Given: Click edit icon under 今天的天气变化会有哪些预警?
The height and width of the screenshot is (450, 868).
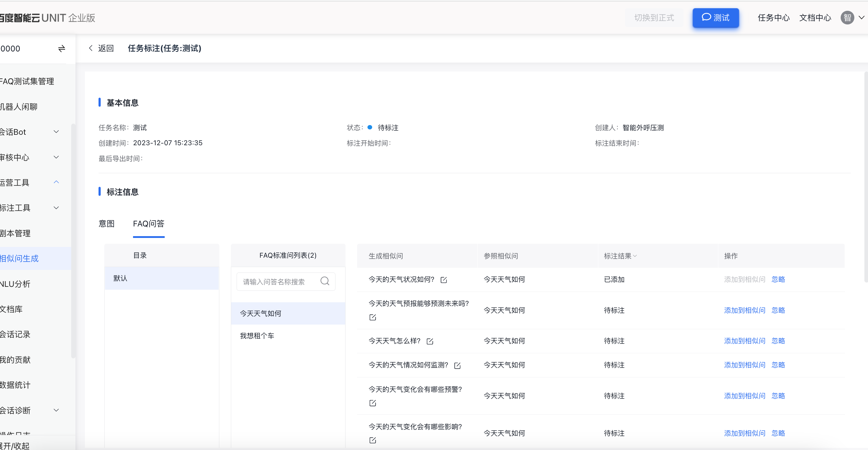Looking at the screenshot, I should (373, 403).
